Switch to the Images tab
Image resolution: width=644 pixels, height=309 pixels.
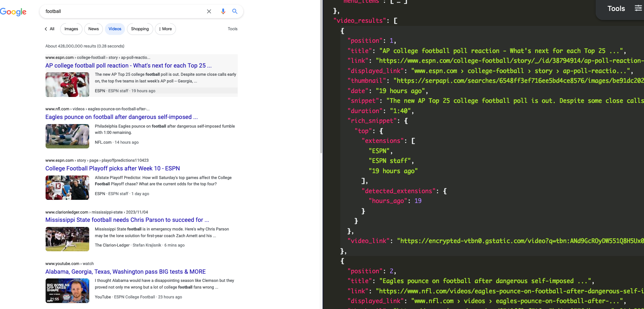(71, 29)
